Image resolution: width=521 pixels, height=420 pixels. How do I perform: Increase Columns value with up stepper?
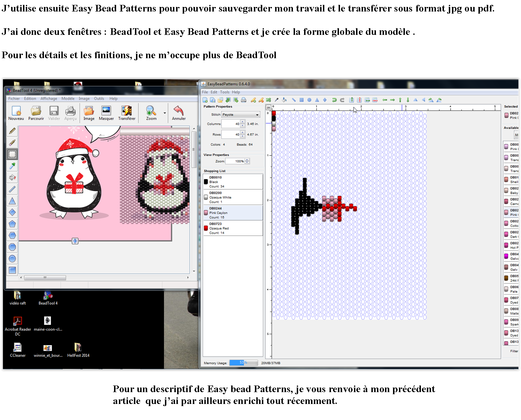click(243, 122)
